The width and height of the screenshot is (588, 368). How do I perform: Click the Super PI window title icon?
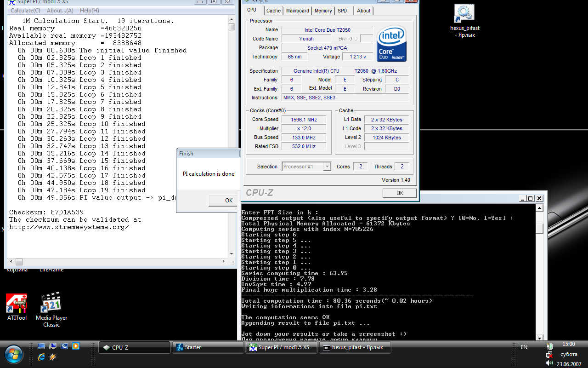[12, 2]
